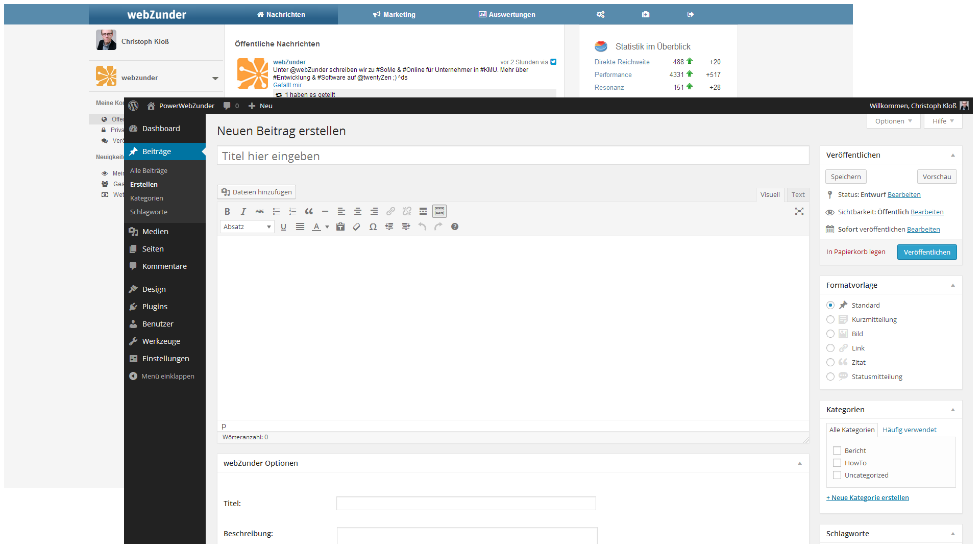Select the Statusmitteilung post format

coord(830,377)
